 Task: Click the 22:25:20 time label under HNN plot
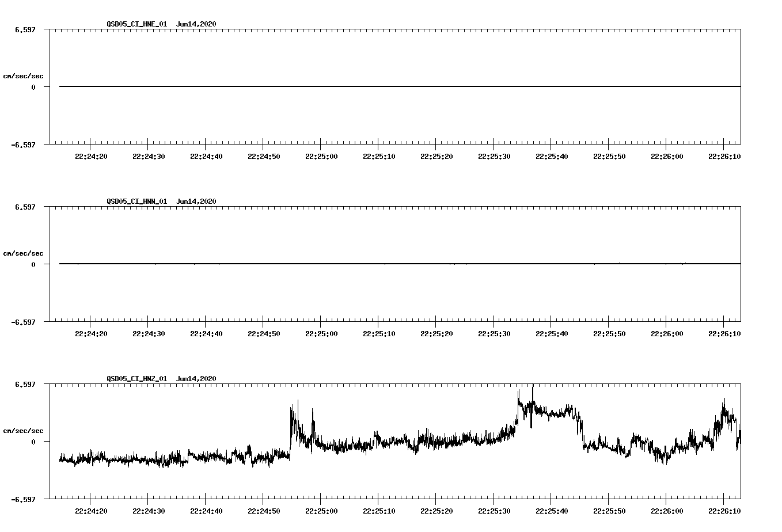[436, 333]
